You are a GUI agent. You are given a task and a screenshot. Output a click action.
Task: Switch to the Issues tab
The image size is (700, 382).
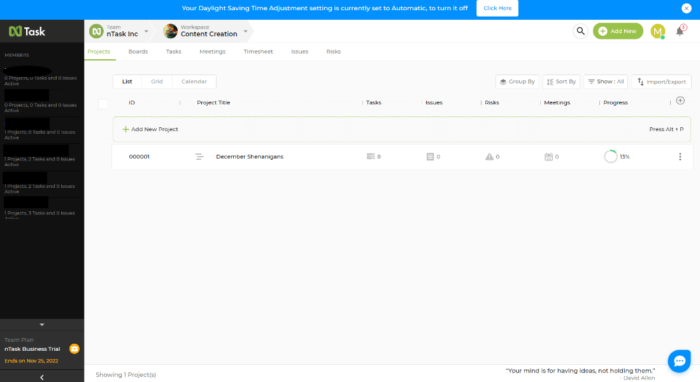[x=300, y=52]
